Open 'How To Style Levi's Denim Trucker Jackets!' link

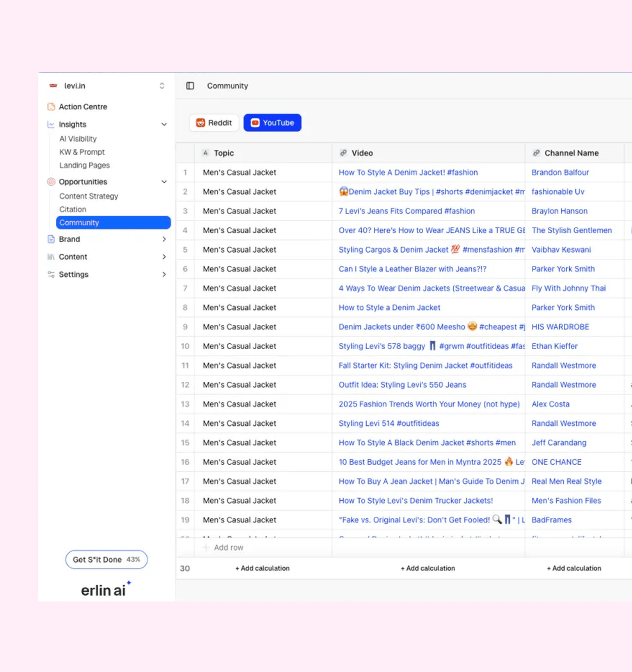click(415, 501)
